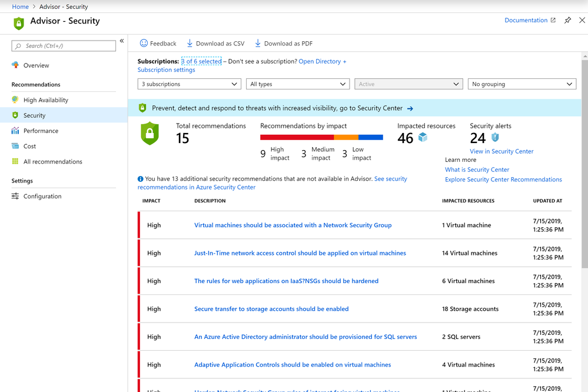Open the All types dropdown

(x=298, y=84)
